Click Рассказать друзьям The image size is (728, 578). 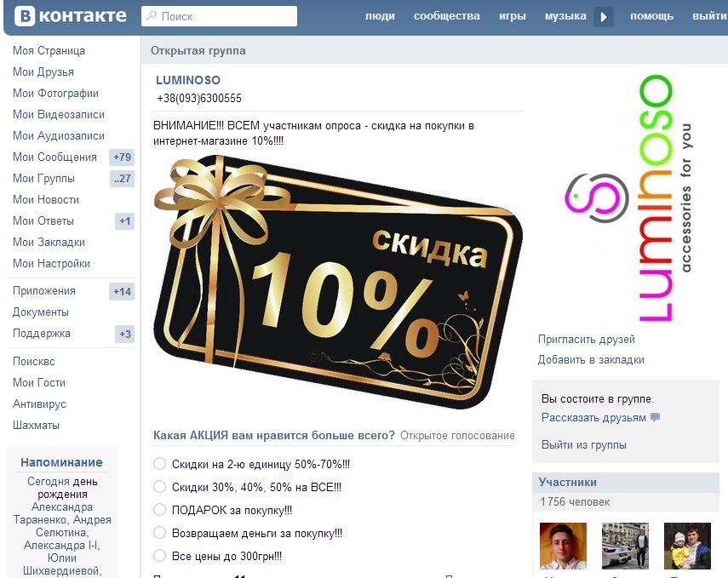tap(593, 418)
